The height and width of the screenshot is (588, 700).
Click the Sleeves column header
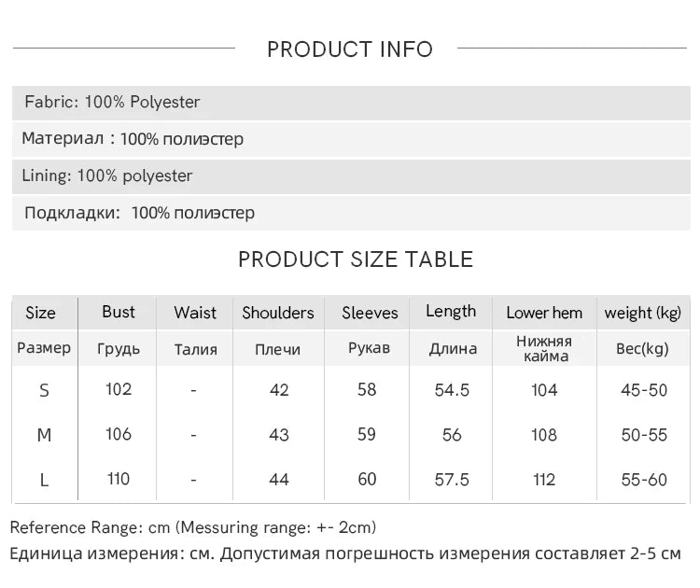370,313
